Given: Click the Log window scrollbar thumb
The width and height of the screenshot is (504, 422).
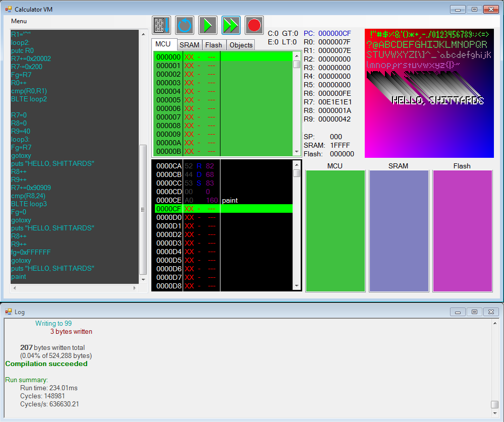Looking at the screenshot, I should point(495,404).
